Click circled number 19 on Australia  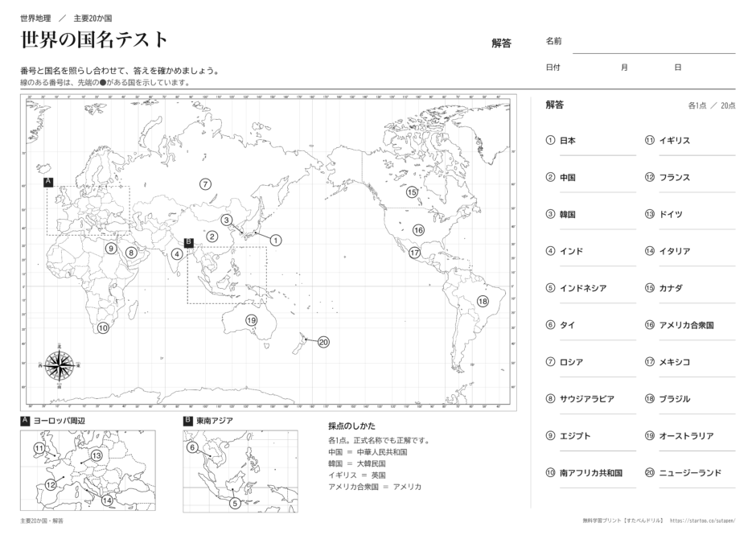[251, 320]
